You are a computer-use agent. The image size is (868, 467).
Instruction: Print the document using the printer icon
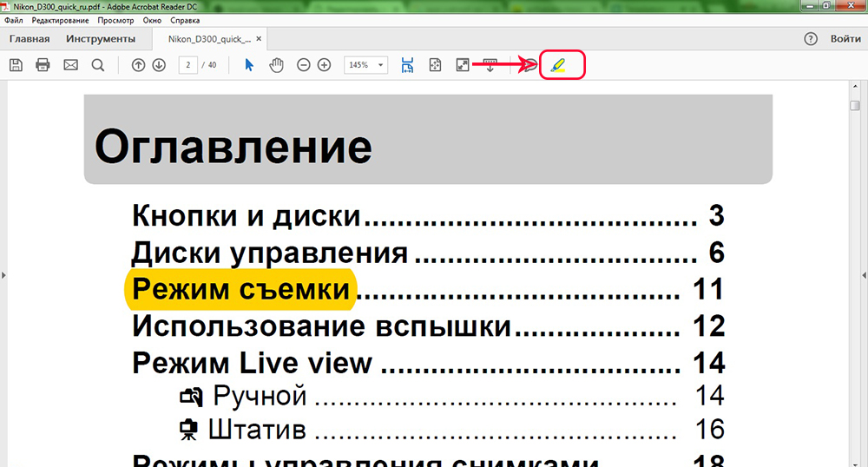[43, 65]
